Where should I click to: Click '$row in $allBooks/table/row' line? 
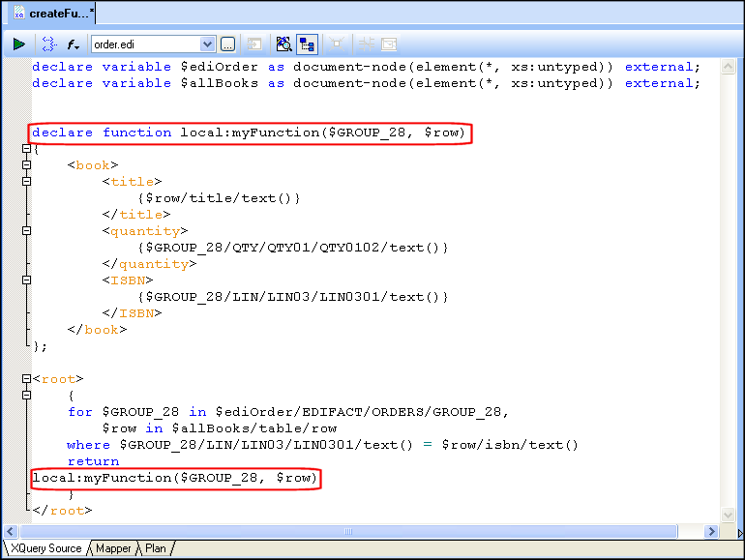pos(220,428)
